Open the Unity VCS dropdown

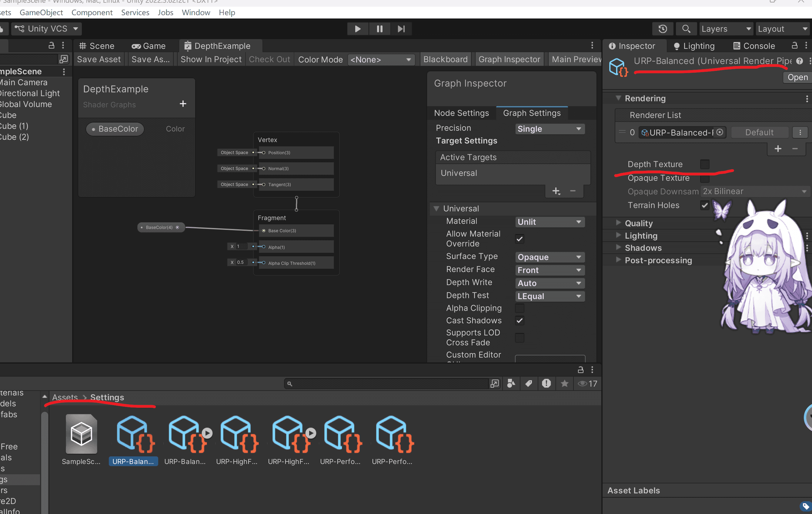[x=47, y=29]
